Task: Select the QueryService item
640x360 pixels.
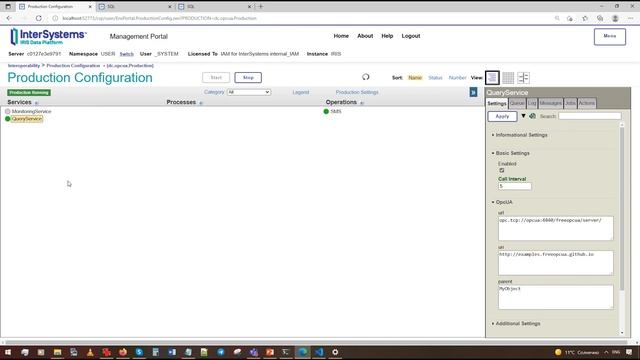Action: click(x=27, y=119)
